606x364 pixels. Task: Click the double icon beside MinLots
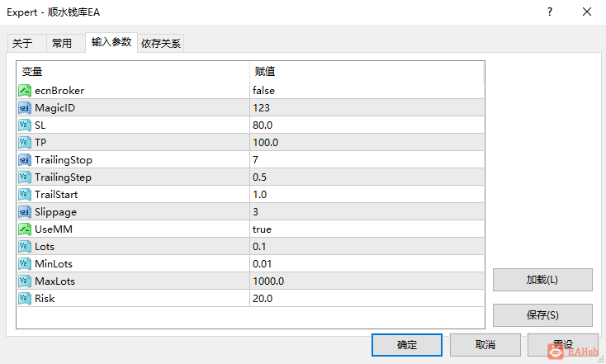pos(25,264)
